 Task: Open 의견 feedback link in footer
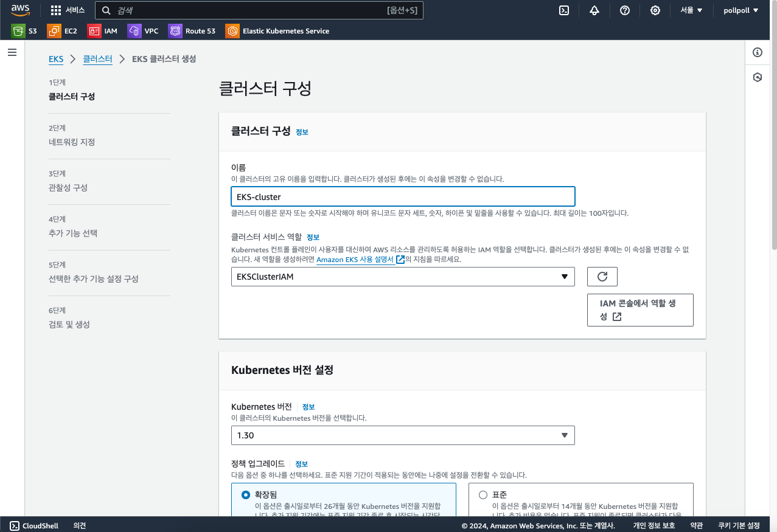tap(80, 526)
